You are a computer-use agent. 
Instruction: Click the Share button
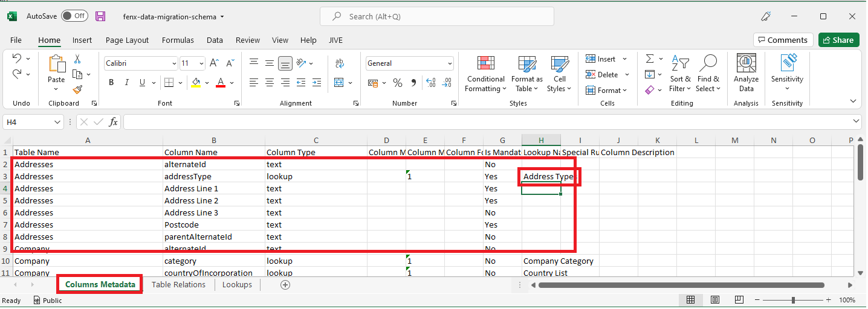838,40
